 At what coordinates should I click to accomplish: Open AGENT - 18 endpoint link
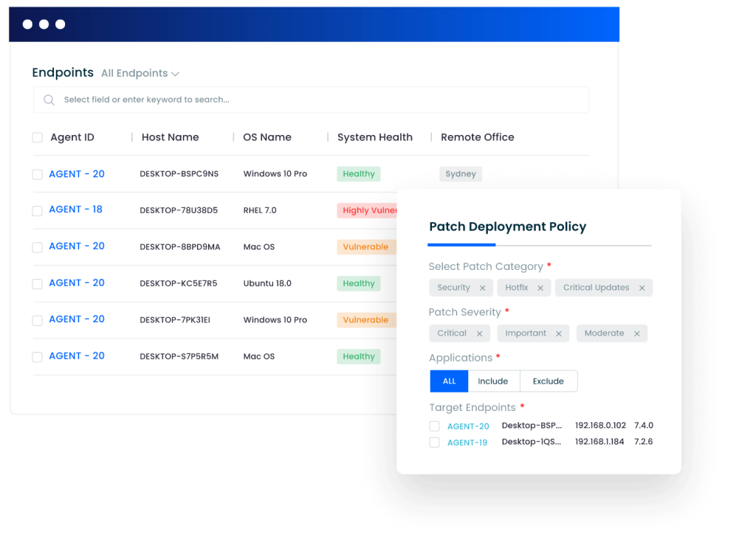(75, 210)
